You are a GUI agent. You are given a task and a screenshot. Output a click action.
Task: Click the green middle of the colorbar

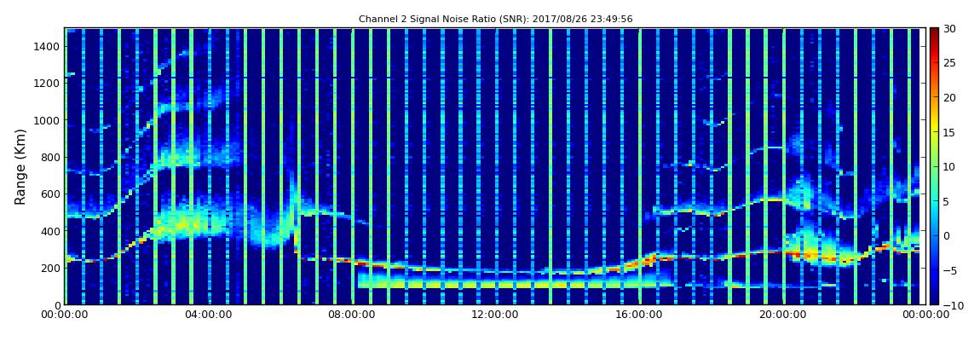pyautogui.click(x=934, y=166)
